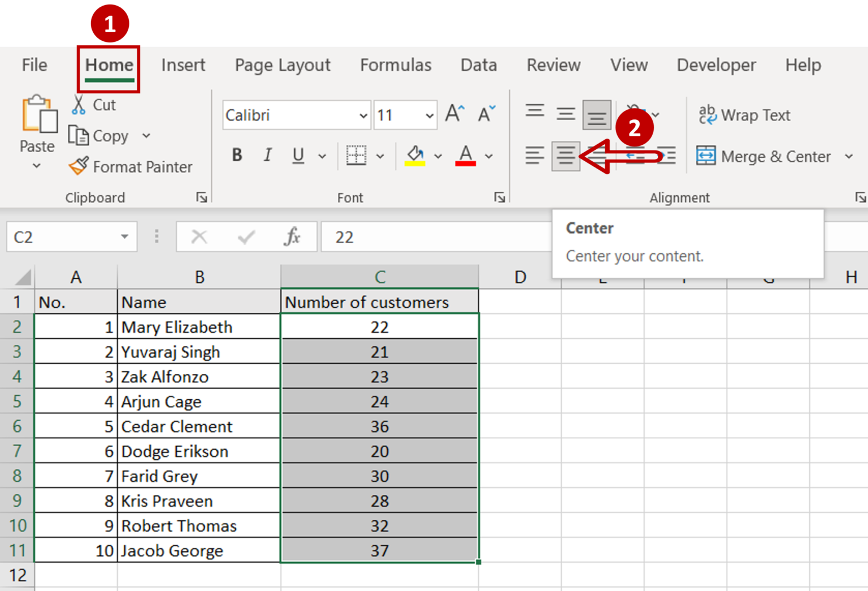Image resolution: width=868 pixels, height=591 pixels.
Task: Select the cell 'Yuvaraj Singh'
Action: [199, 352]
